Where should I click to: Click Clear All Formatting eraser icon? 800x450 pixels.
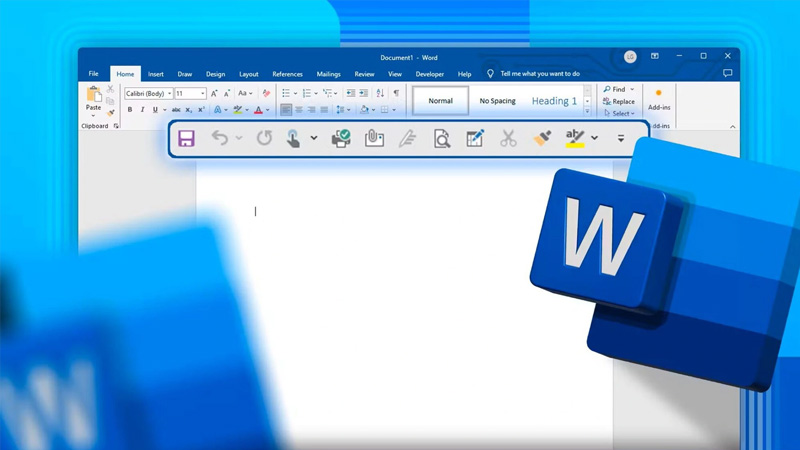[266, 93]
